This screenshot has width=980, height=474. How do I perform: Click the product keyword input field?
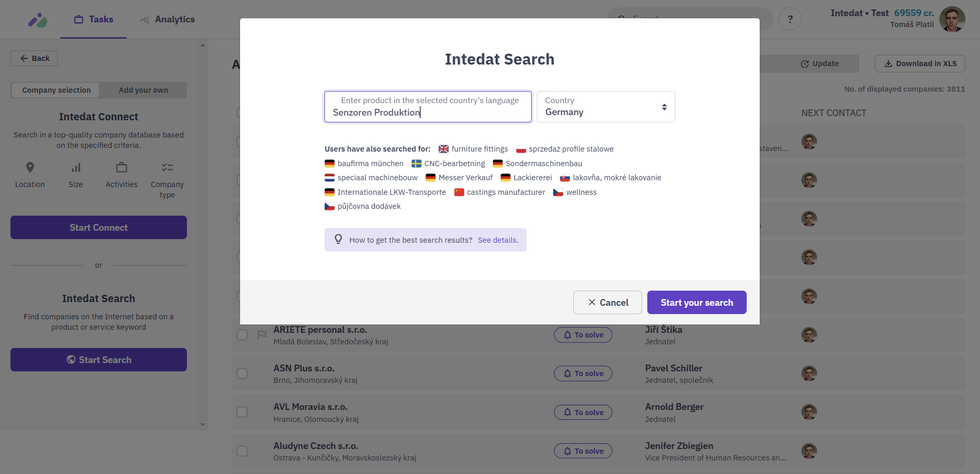tap(428, 107)
